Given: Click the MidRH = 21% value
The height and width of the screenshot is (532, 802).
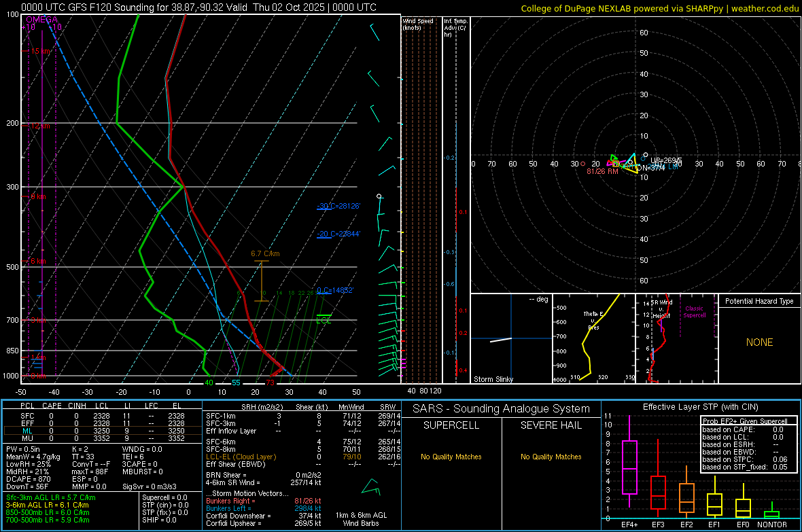Looking at the screenshot, I should pyautogui.click(x=28, y=472).
